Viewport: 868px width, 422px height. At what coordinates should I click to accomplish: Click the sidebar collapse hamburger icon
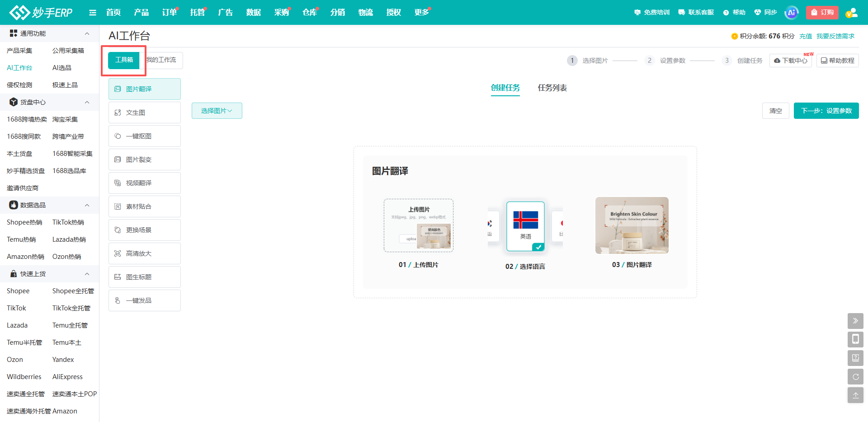tap(93, 13)
